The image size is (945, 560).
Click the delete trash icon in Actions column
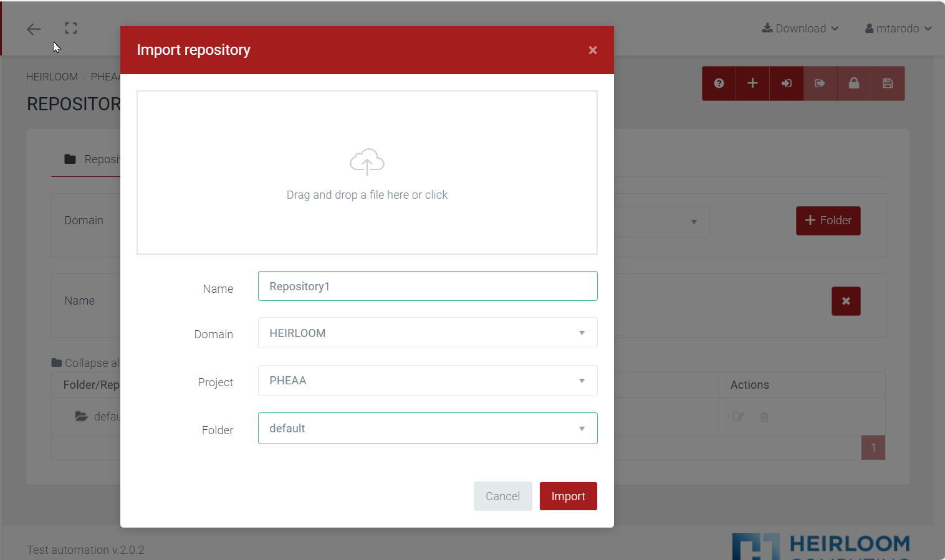[x=764, y=417]
